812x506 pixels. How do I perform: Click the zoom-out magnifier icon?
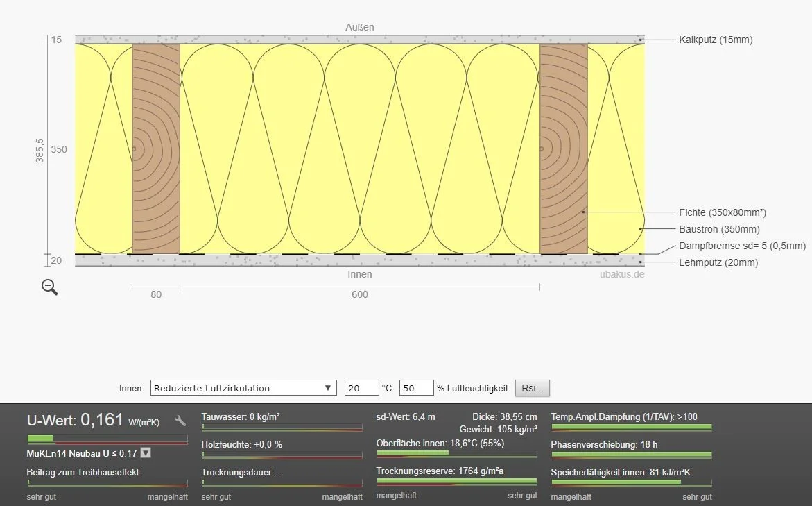click(50, 287)
